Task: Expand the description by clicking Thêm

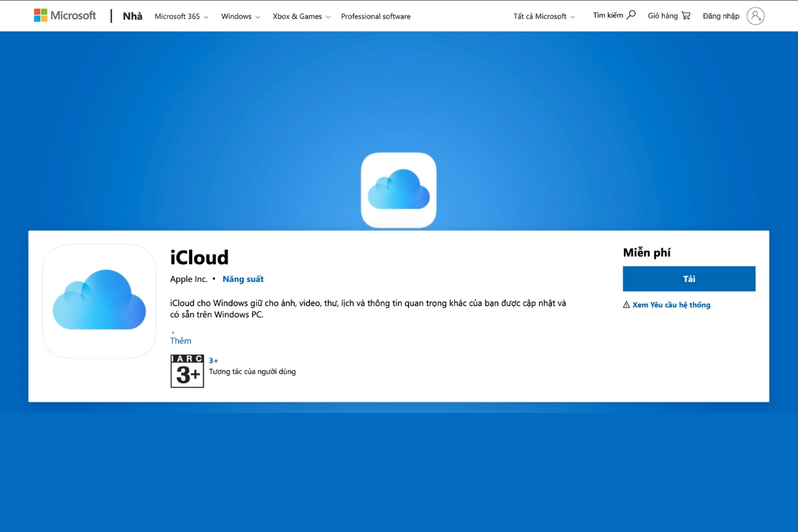Action: 180,340
